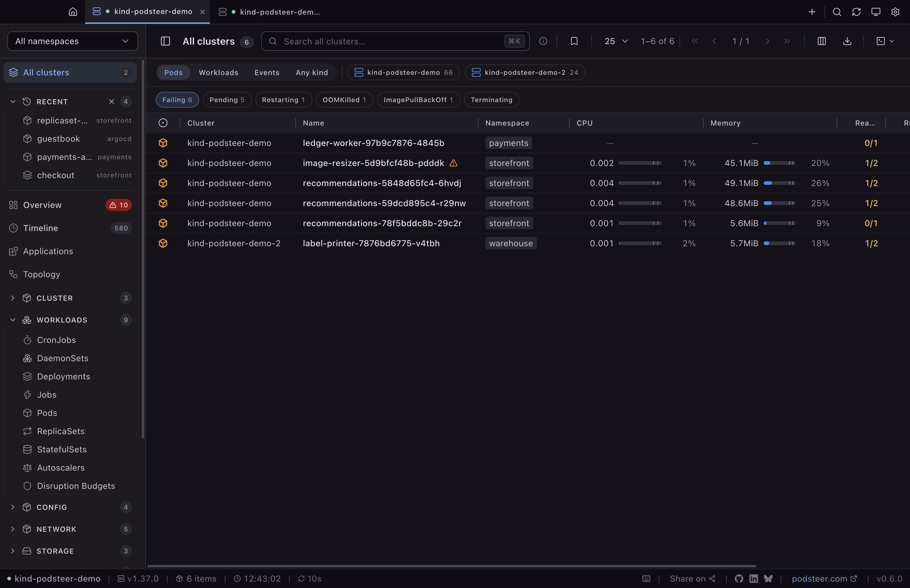This screenshot has height=588, width=910.
Task: Toggle the Restarting 1 filter
Action: (x=283, y=100)
